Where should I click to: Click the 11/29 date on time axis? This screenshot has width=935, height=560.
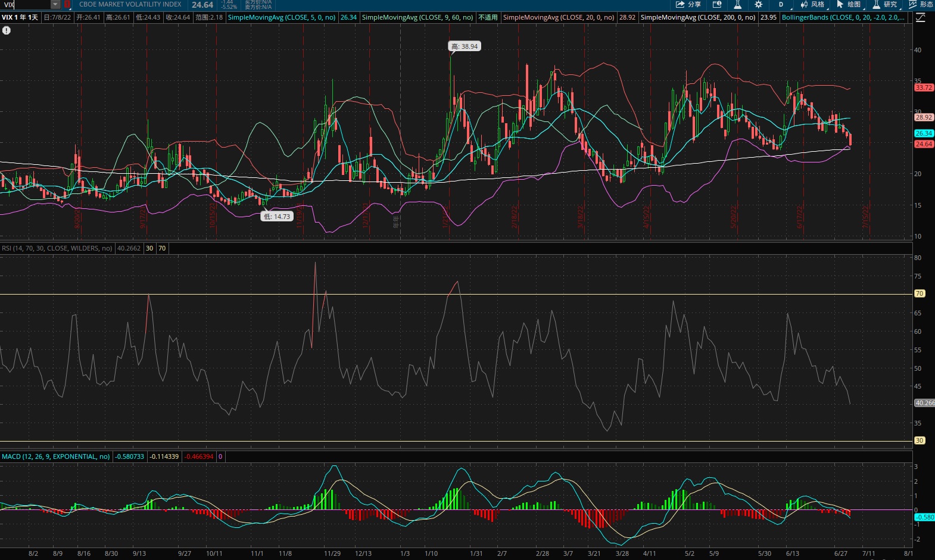[332, 553]
